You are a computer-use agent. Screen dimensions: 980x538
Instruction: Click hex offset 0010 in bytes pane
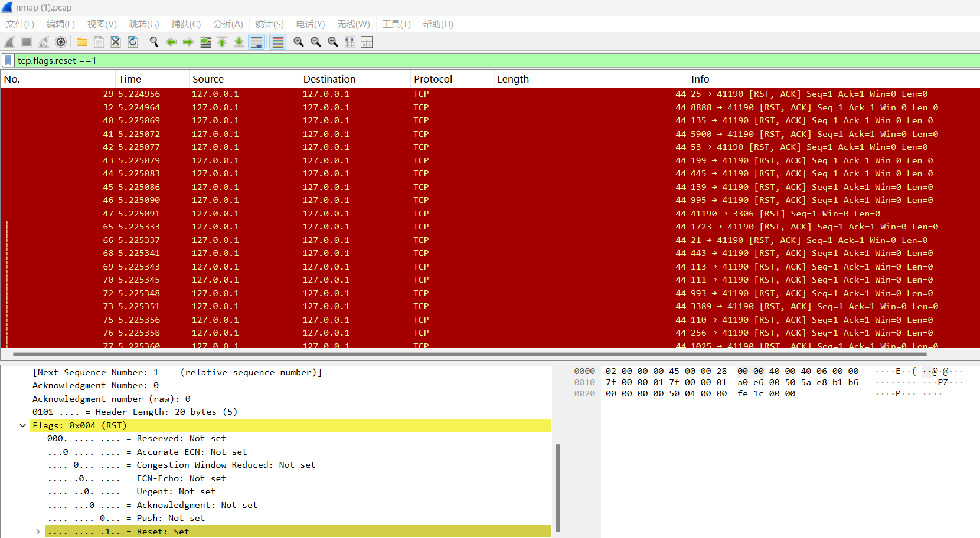584,382
